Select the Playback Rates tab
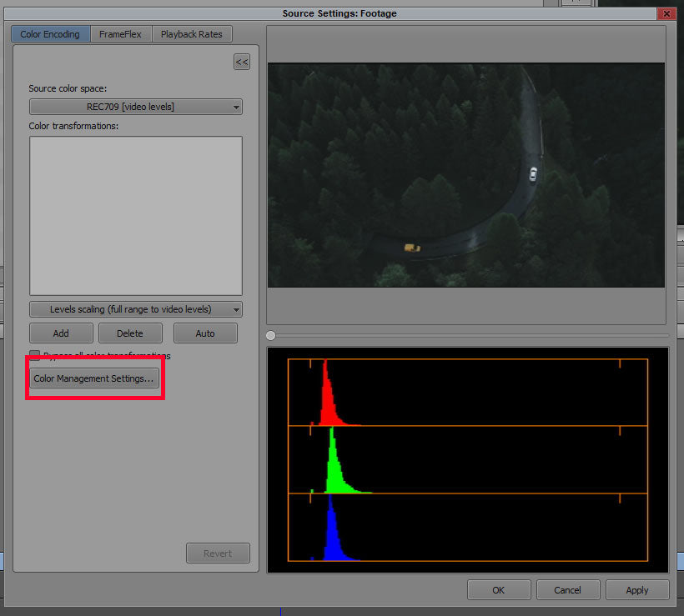Image resolution: width=684 pixels, height=616 pixels. point(191,34)
